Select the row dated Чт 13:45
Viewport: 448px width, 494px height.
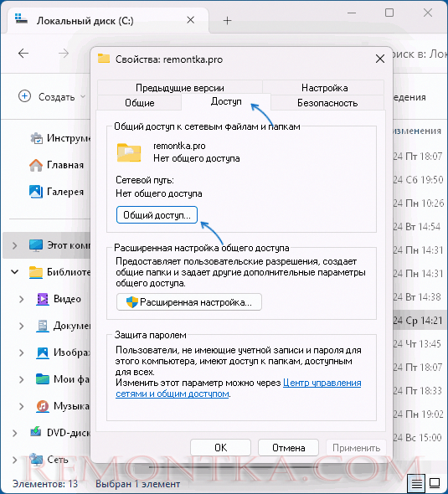(417, 344)
